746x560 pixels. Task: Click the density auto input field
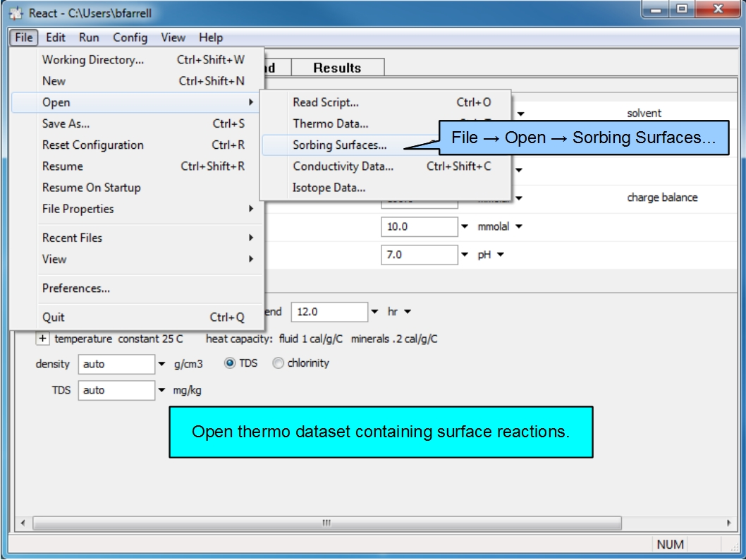coord(116,364)
